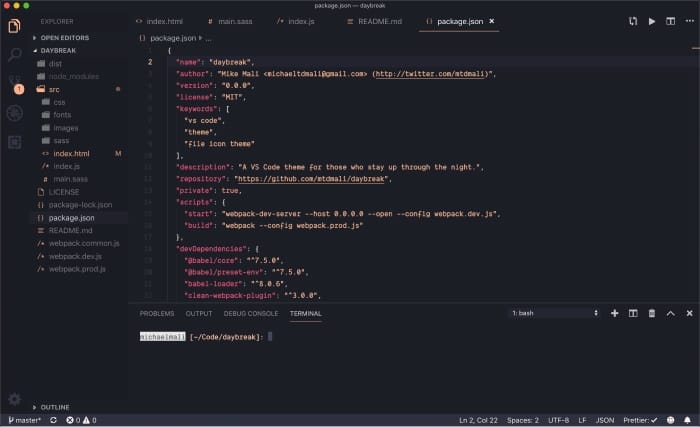This screenshot has height=427, width=700.
Task: Click the Prettier status item
Action: pyautogui.click(x=640, y=420)
